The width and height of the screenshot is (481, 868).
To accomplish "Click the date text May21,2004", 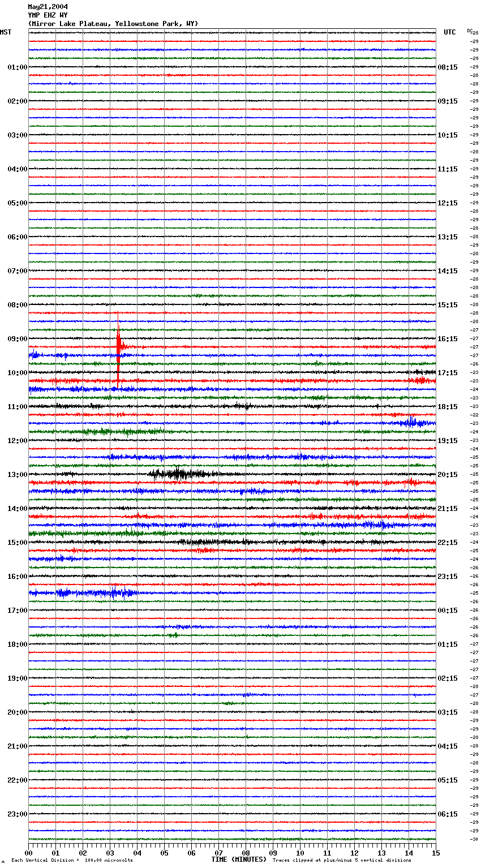I will [x=48, y=7].
